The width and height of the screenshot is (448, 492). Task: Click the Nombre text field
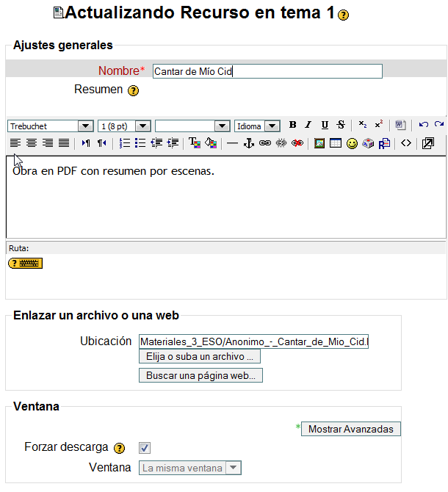267,71
